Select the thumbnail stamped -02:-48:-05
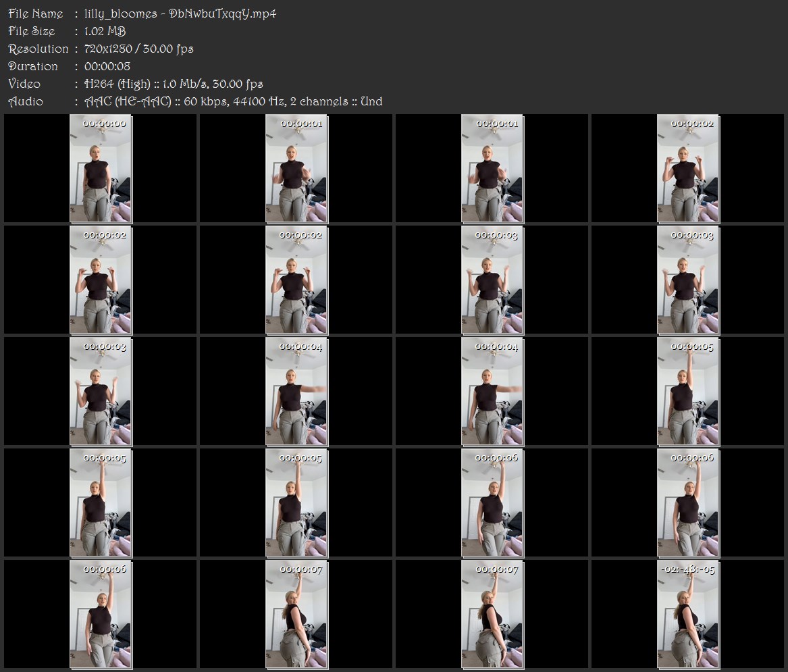The height and width of the screenshot is (672, 788). click(688, 615)
